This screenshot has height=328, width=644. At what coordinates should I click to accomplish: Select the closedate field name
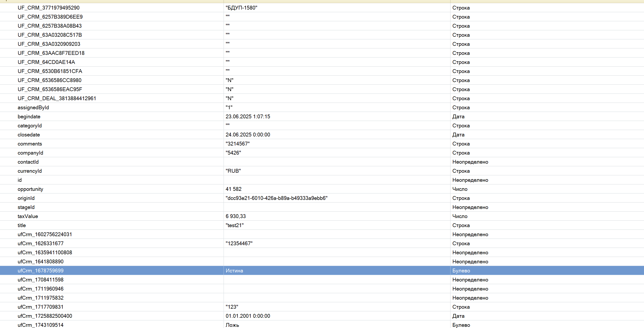(29, 135)
